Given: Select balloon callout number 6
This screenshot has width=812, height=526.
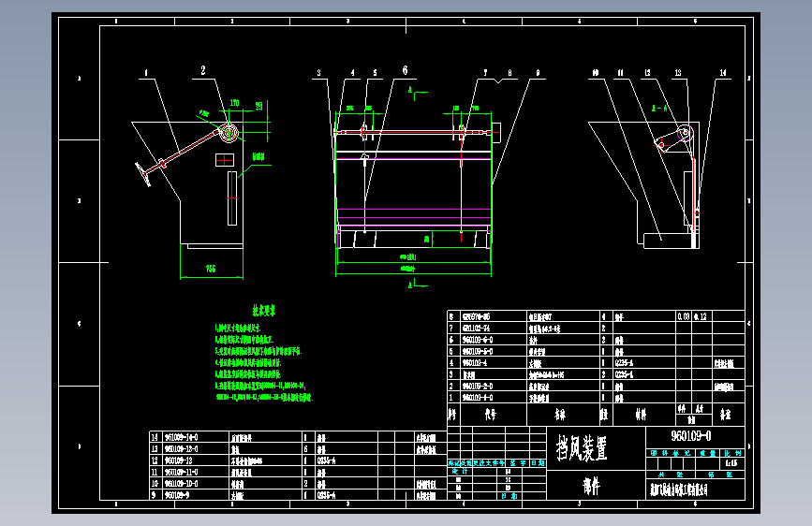Looking at the screenshot, I should click(x=405, y=70).
